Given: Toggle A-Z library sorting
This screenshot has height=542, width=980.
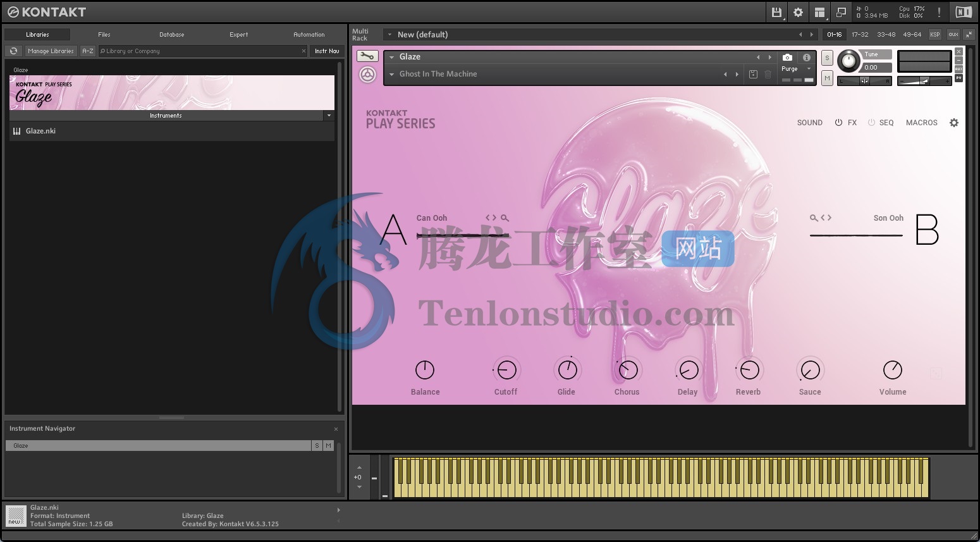Looking at the screenshot, I should (88, 51).
